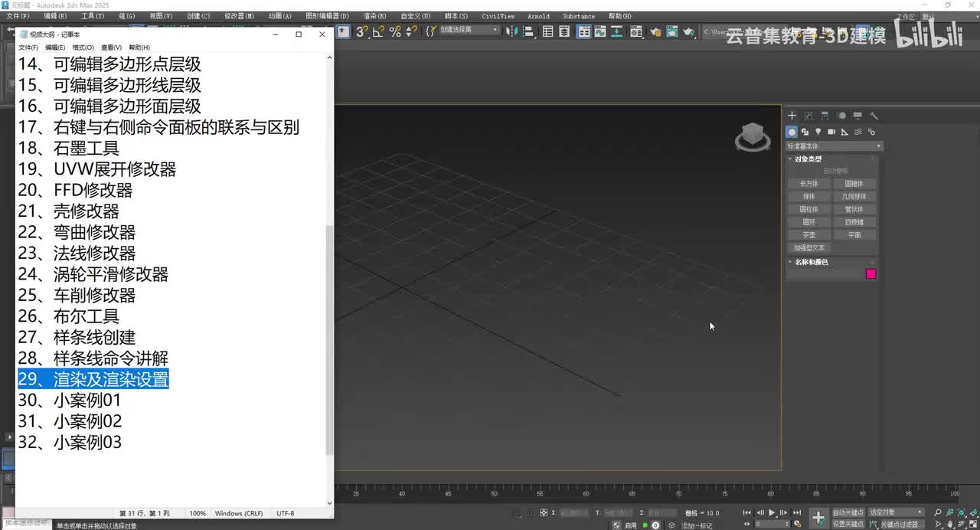The image size is (980, 530).
Task: Select the Shapes category icon
Action: 805,132
